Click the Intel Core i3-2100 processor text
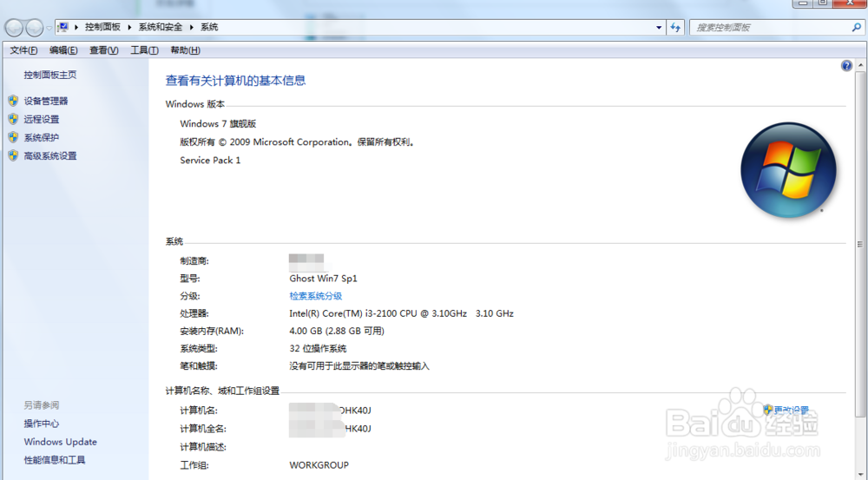Screen dimensions: 868x480 point(401,313)
